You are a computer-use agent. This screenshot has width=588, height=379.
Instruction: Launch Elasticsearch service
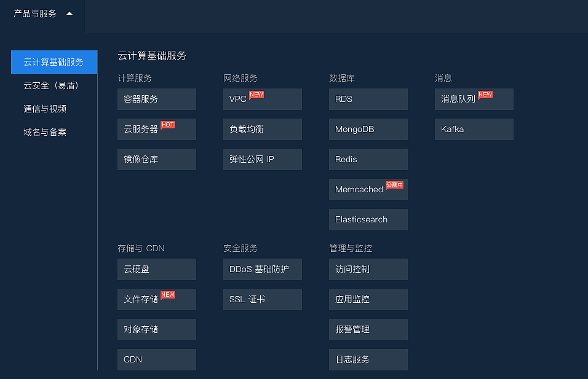(368, 219)
